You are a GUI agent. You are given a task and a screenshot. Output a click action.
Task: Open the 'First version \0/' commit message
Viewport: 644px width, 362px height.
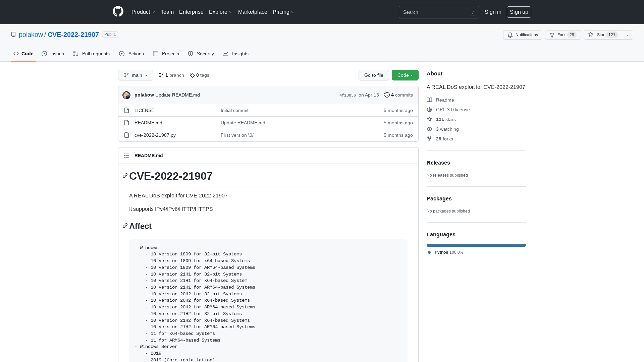coord(237,135)
